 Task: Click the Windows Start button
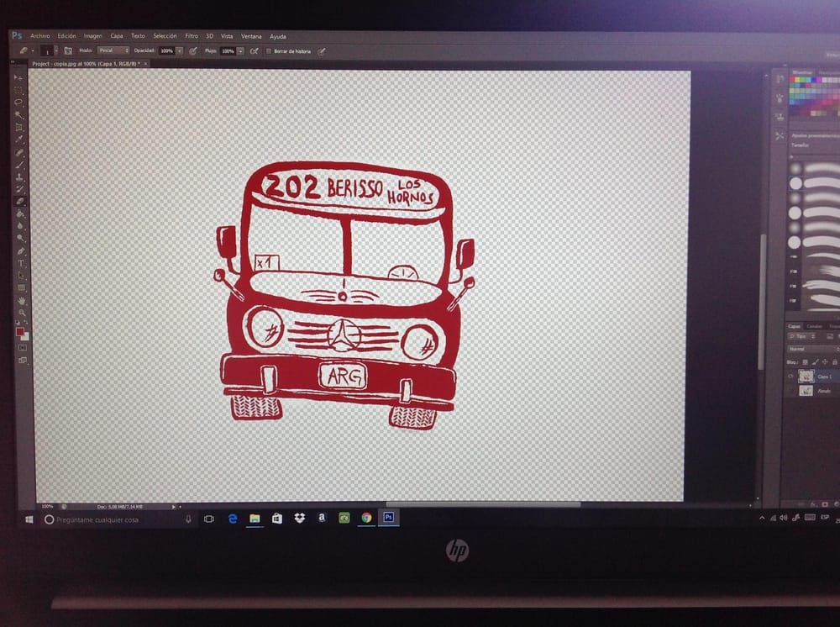29,519
